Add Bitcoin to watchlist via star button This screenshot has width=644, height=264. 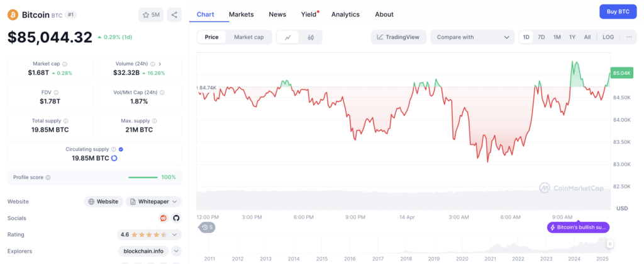(151, 14)
